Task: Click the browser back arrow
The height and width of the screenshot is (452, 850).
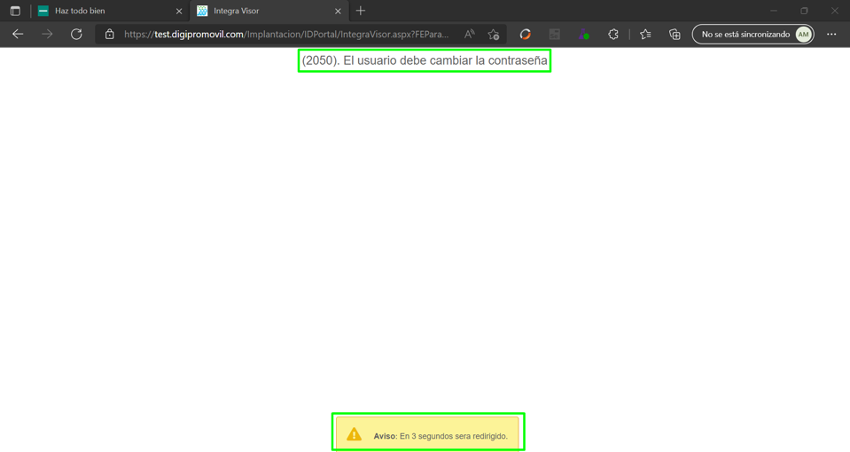Action: pyautogui.click(x=17, y=34)
